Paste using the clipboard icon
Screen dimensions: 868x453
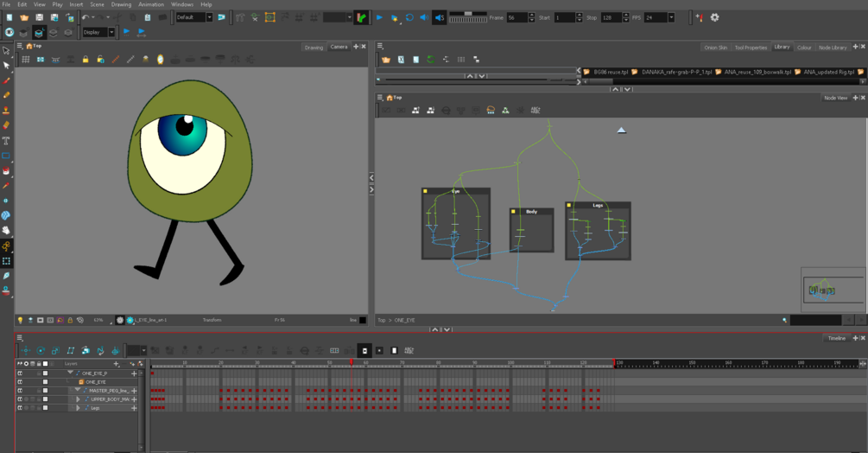click(147, 17)
